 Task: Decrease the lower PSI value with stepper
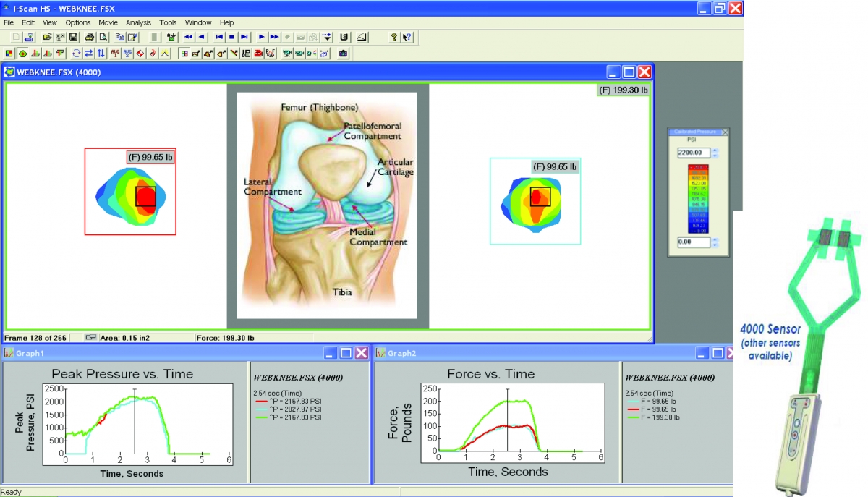[715, 245]
